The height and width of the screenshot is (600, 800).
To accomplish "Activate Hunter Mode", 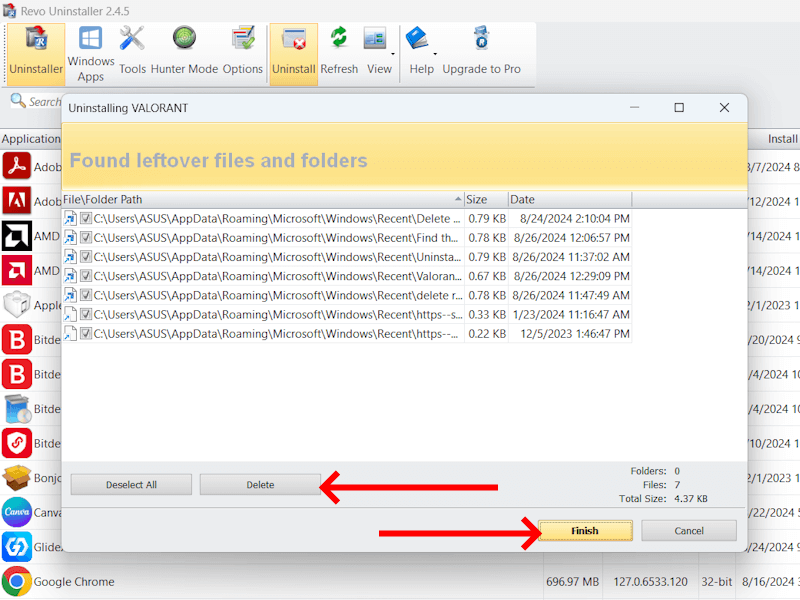I will point(184,50).
